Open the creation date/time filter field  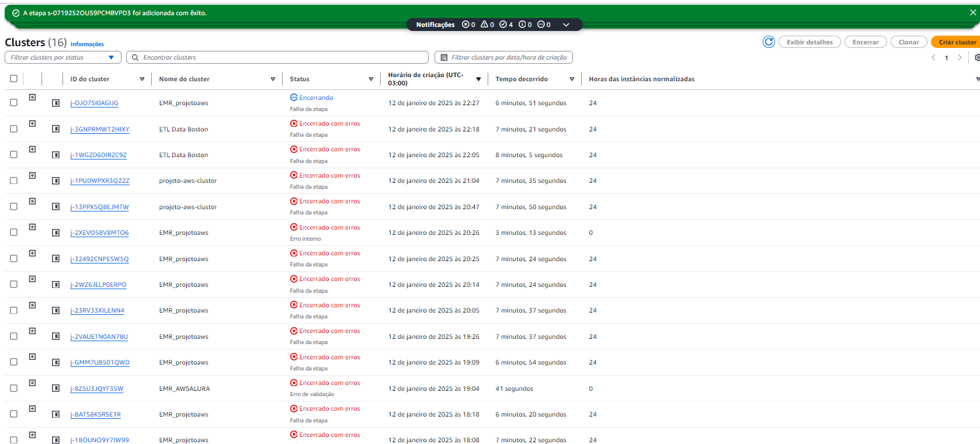503,57
